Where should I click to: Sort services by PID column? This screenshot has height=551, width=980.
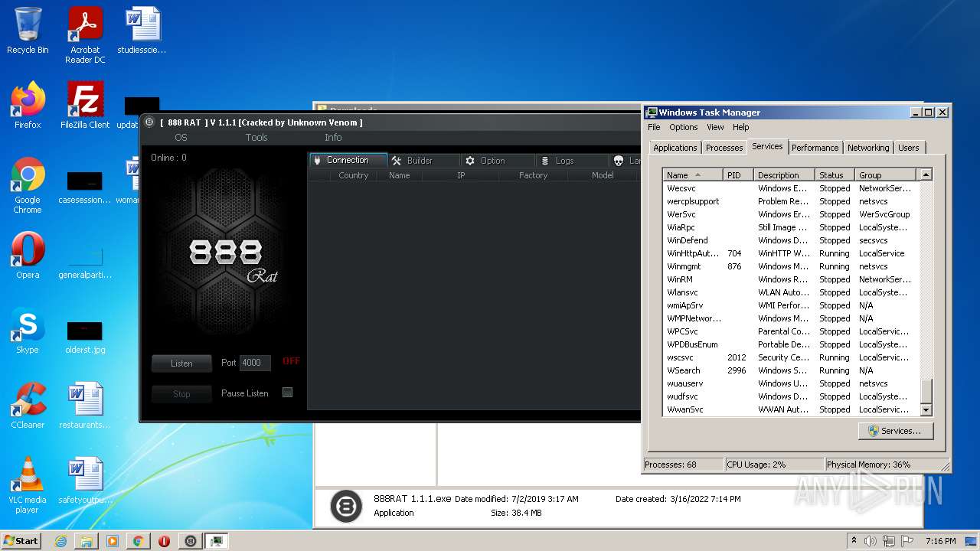pos(739,175)
